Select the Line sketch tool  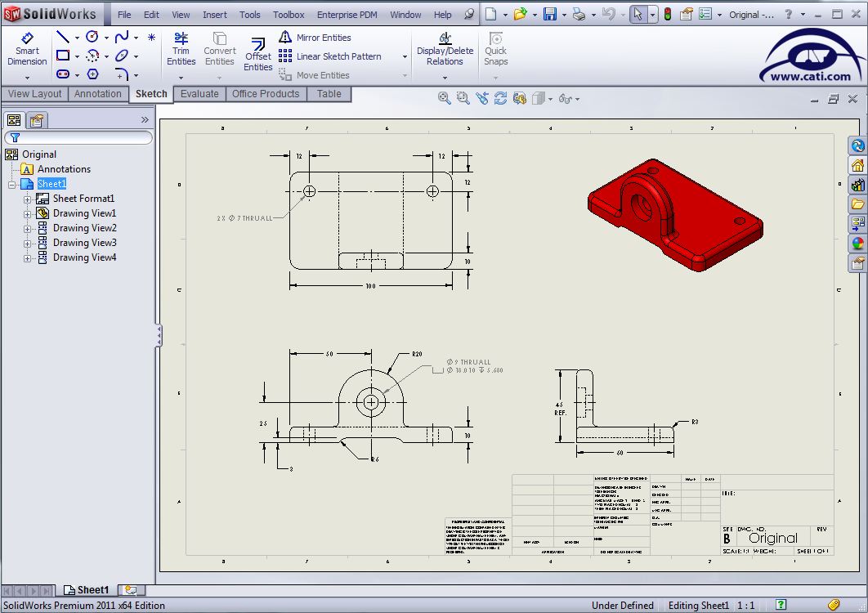pyautogui.click(x=62, y=38)
